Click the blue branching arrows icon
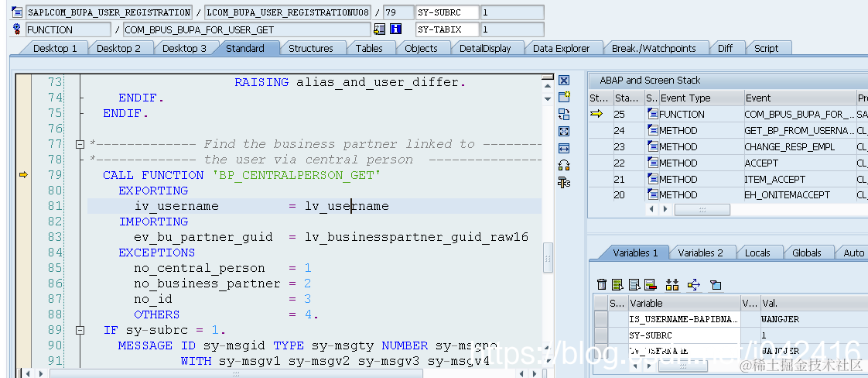 pyautogui.click(x=694, y=285)
